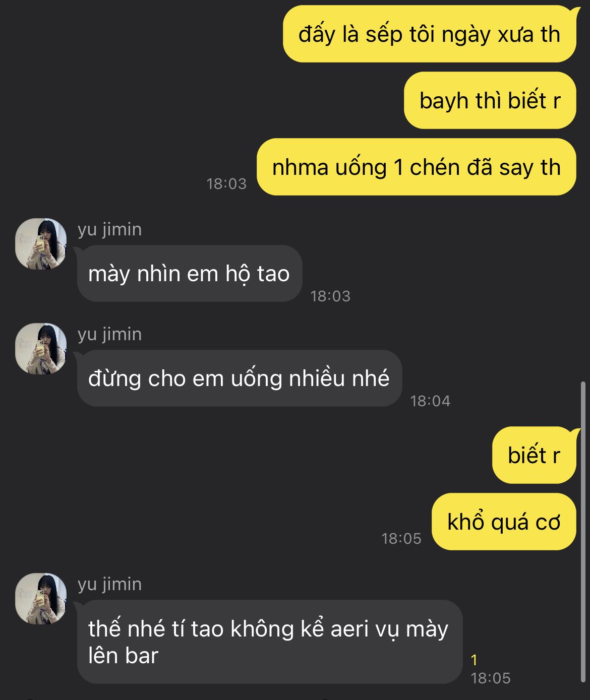Select the "nhma uống 1 chén đã say th" bubble
The height and width of the screenshot is (700, 590).
pos(416,167)
